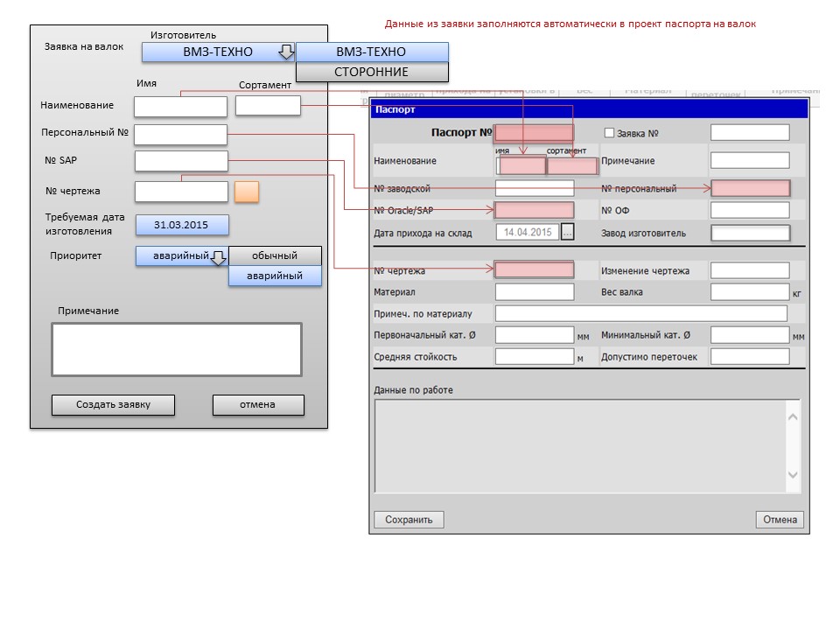This screenshot has height=630, width=840.
Task: Select СТОРОННИЕ option in manufacturer list
Action: click(x=372, y=72)
